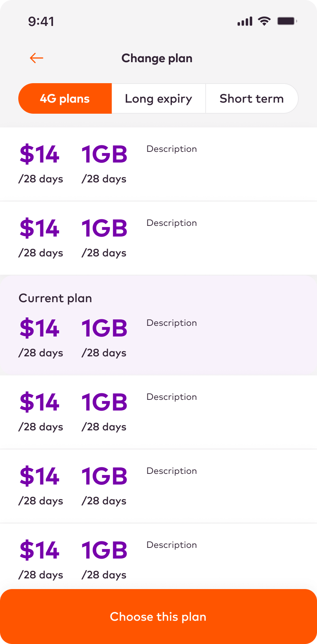Open the Description in the Current plan card
The height and width of the screenshot is (644, 317).
171,323
